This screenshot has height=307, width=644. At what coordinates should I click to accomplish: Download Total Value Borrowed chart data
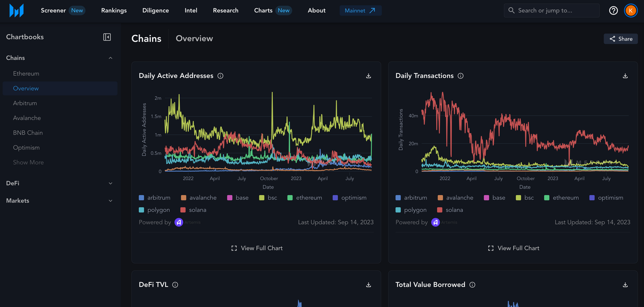click(625, 285)
